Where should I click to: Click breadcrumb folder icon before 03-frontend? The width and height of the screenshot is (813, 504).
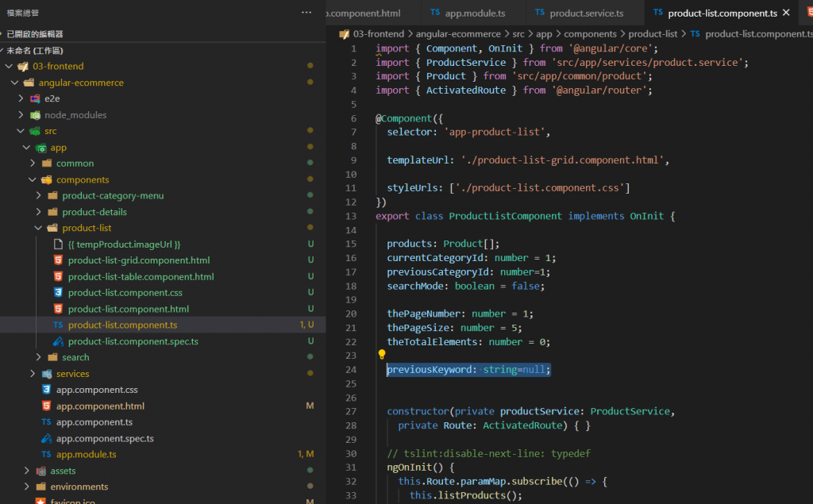[344, 34]
